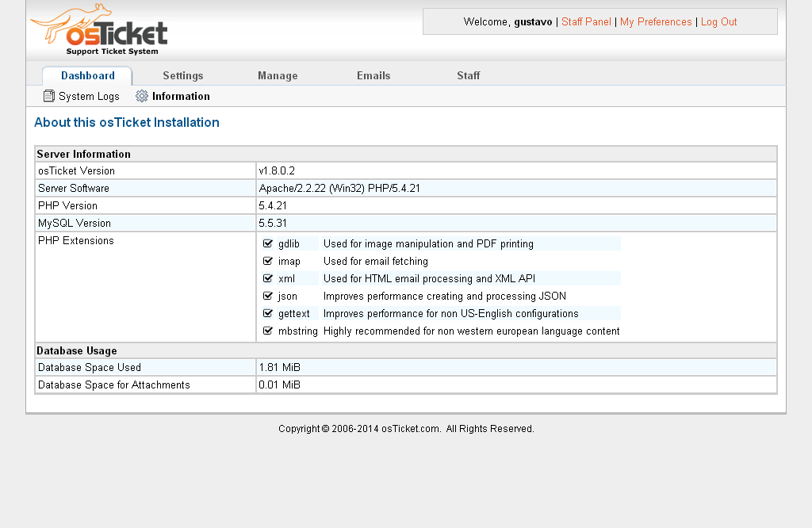This screenshot has height=528, width=812.
Task: Open the Staff Panel link
Action: click(586, 21)
